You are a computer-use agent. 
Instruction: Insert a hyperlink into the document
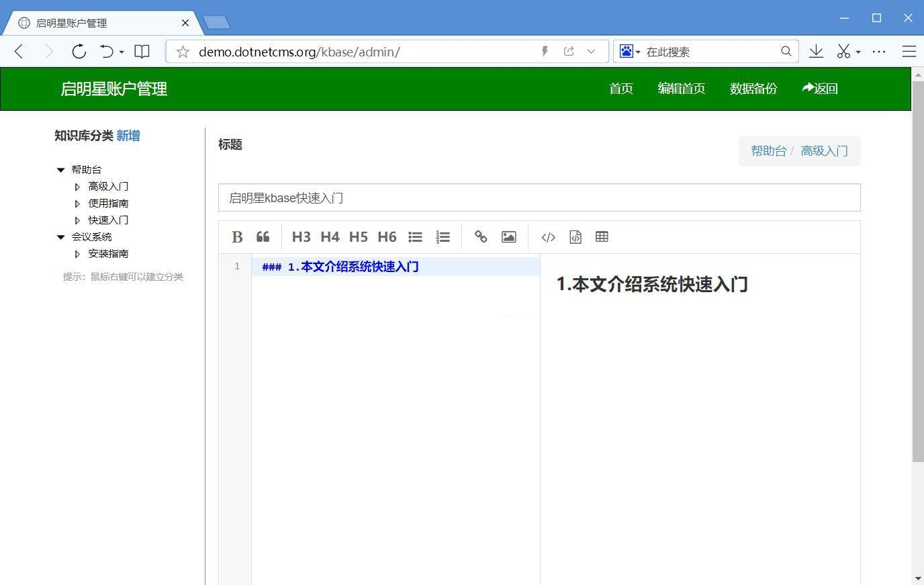tap(481, 236)
